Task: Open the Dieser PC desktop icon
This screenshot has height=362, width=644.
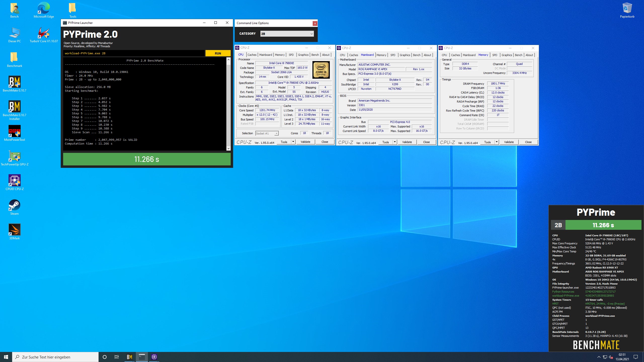Action: [14, 35]
